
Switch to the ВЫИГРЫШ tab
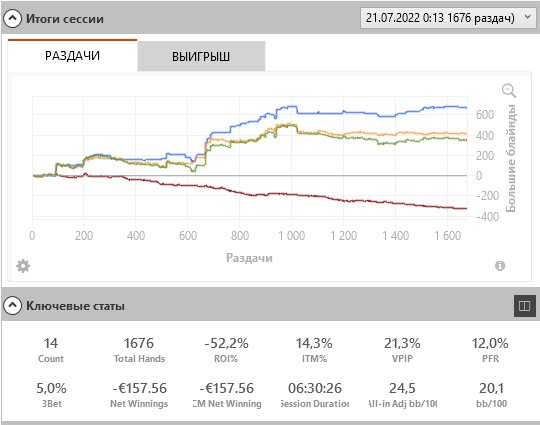coord(201,56)
